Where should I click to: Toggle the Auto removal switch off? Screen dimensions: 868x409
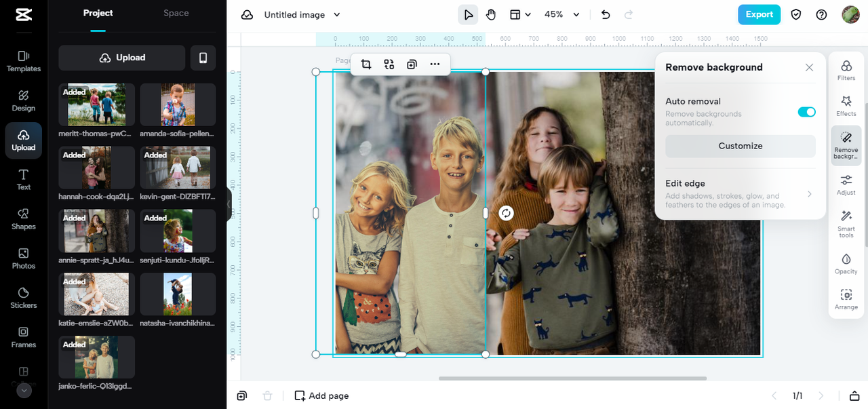(806, 112)
